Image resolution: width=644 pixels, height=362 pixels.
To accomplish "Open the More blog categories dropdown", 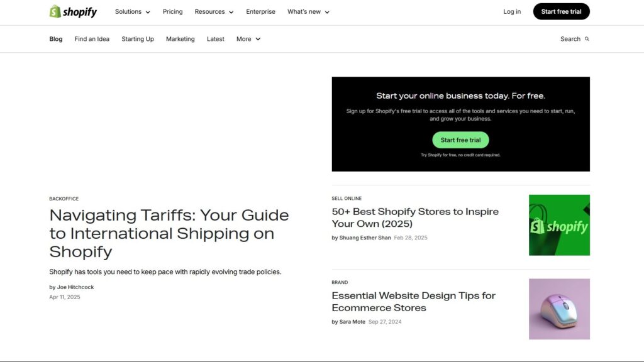I will [x=248, y=39].
